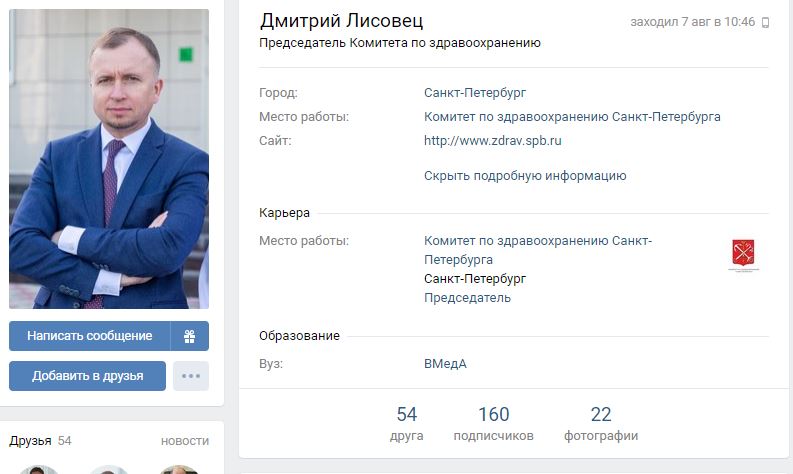View the 160 подписчиков counter
This screenshot has height=474, width=793.
click(494, 424)
